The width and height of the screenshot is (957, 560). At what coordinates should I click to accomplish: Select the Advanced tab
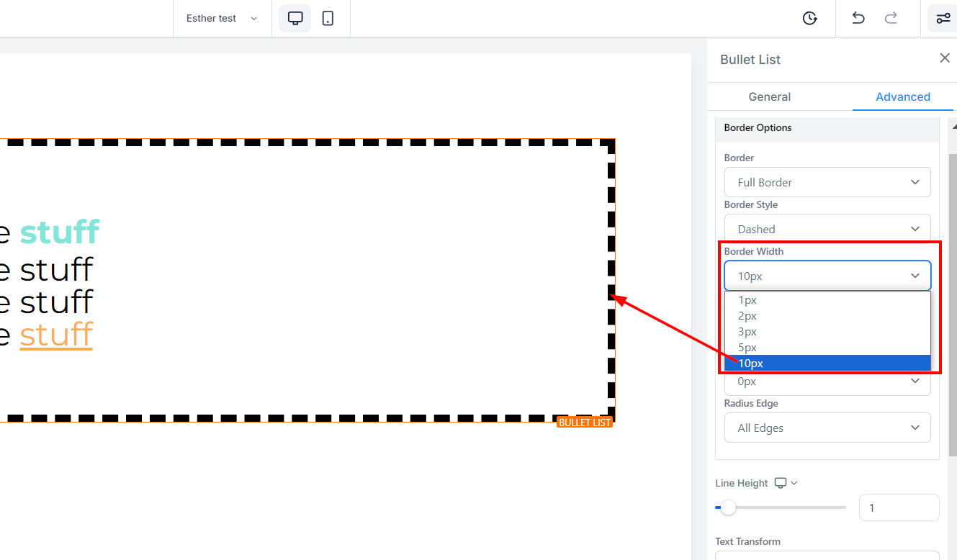point(902,97)
